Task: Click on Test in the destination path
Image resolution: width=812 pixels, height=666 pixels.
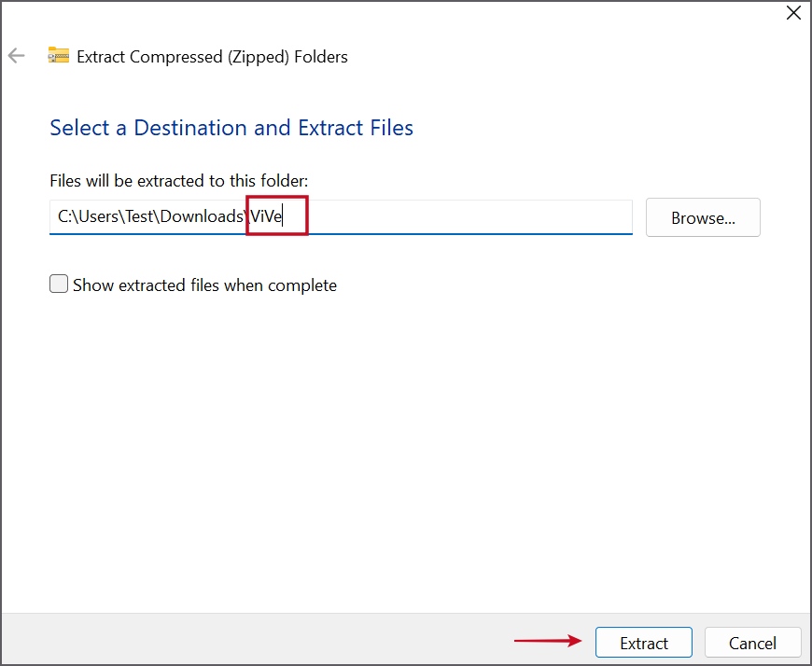Action: tap(142, 216)
